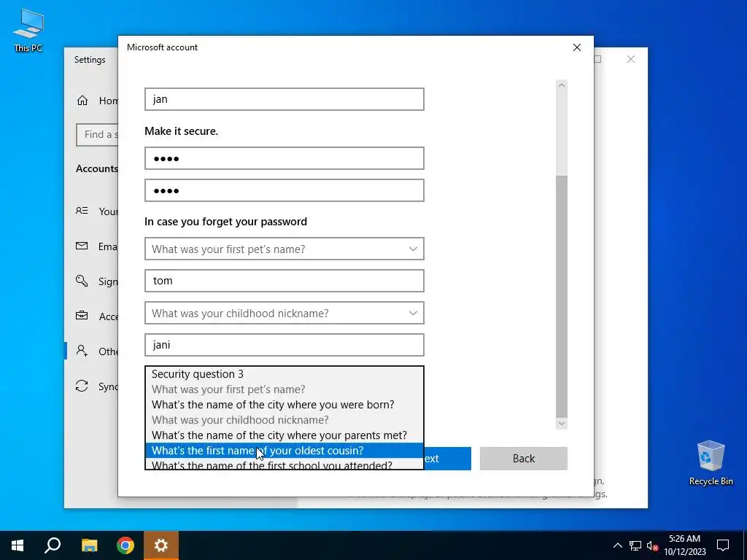Choose the city where your parents met question

point(285,435)
